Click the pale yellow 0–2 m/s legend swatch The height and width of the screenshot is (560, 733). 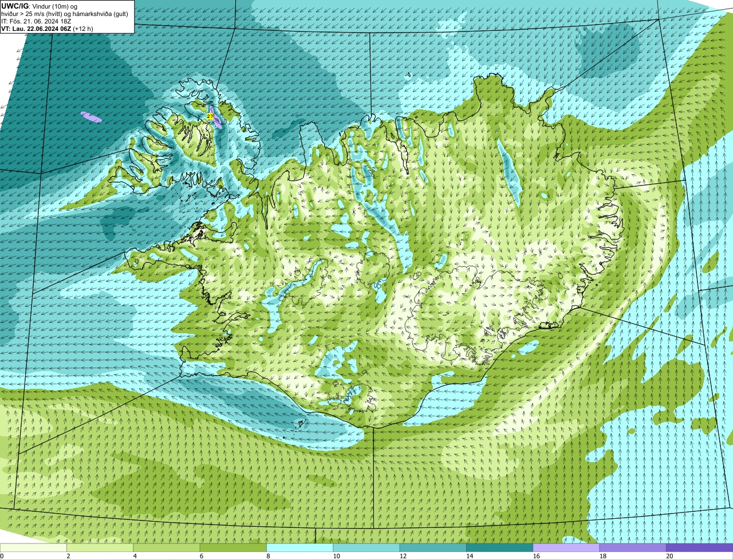point(33,547)
